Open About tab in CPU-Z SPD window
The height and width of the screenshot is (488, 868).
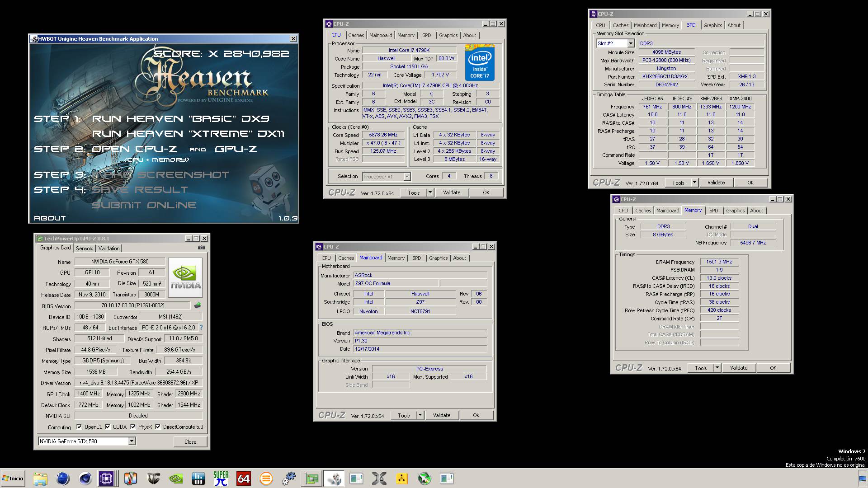(x=734, y=25)
